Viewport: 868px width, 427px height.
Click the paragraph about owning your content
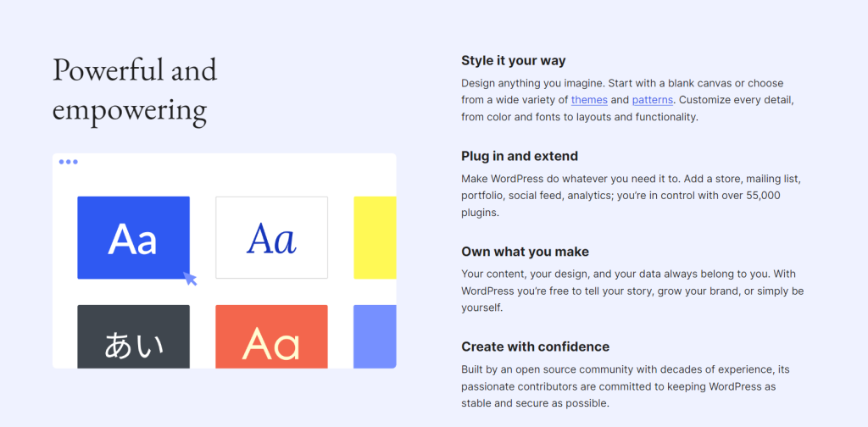tap(632, 291)
